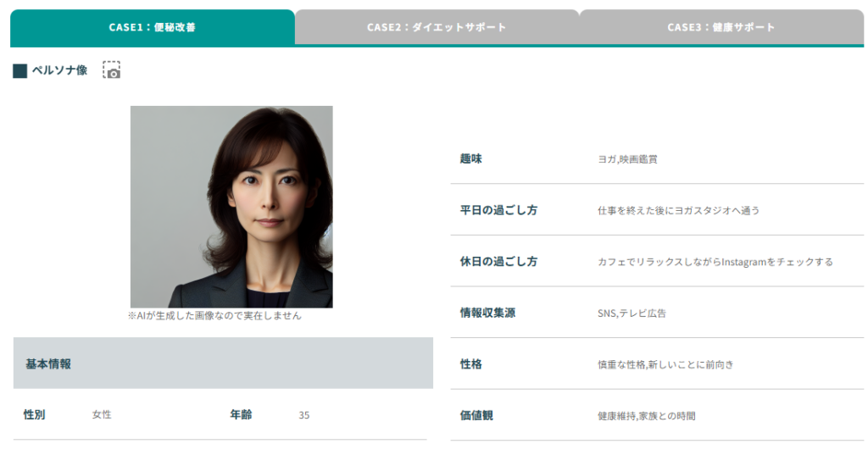Viewport: 868px width, 455px height.
Task: Click the Instagram holiday activity text
Action: coord(715,262)
